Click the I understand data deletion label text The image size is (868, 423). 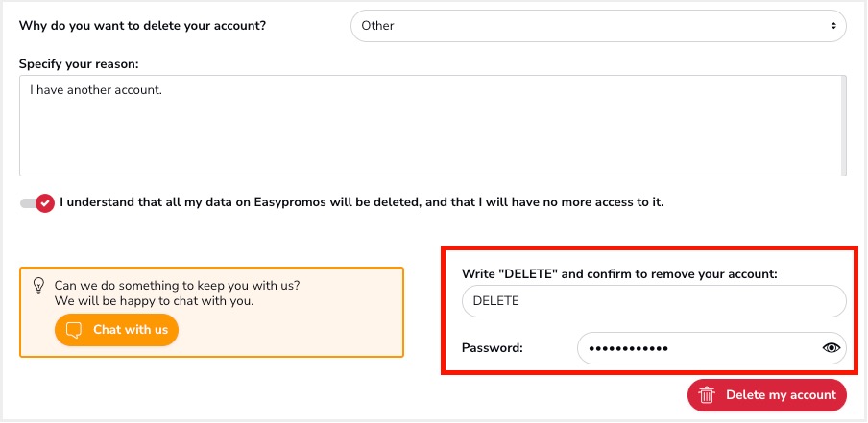coord(362,202)
